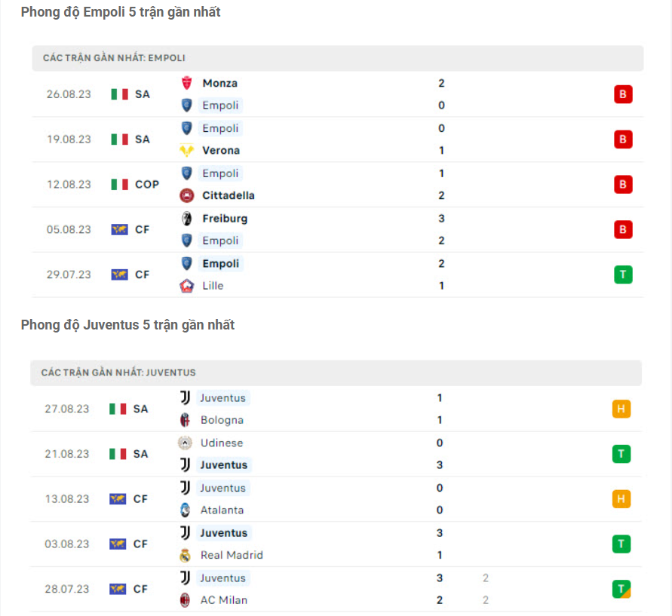This screenshot has width=672, height=616.
Task: Select the Udinese club logo
Action: tap(186, 443)
